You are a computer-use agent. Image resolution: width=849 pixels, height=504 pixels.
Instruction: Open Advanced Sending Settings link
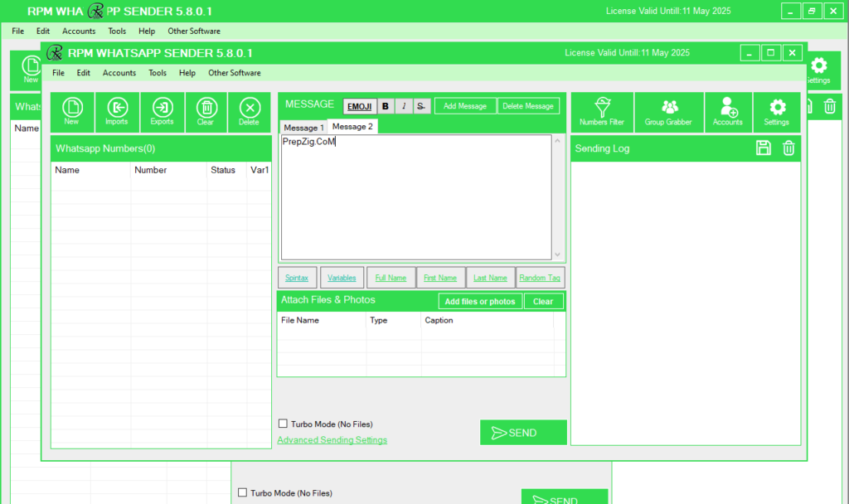[332, 440]
